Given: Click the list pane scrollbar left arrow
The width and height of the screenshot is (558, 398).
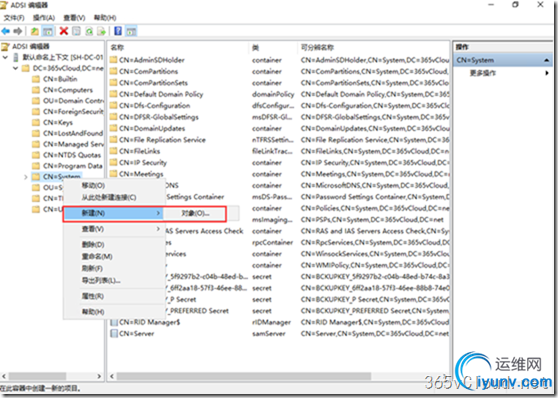Looking at the screenshot, I should [x=112, y=376].
